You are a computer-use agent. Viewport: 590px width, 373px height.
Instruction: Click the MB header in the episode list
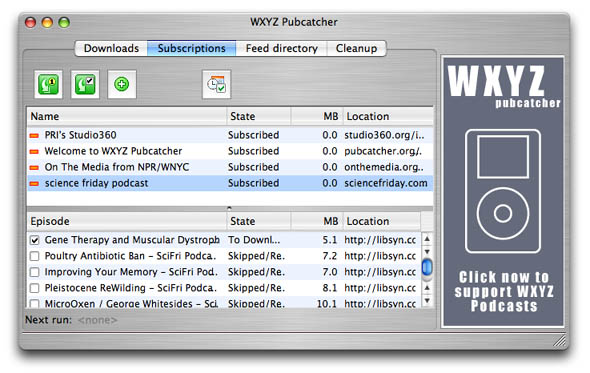pos(317,221)
